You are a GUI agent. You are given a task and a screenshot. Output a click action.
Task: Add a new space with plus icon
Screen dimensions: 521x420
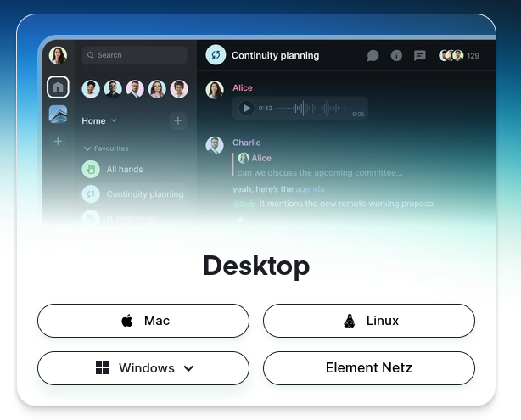coord(58,141)
